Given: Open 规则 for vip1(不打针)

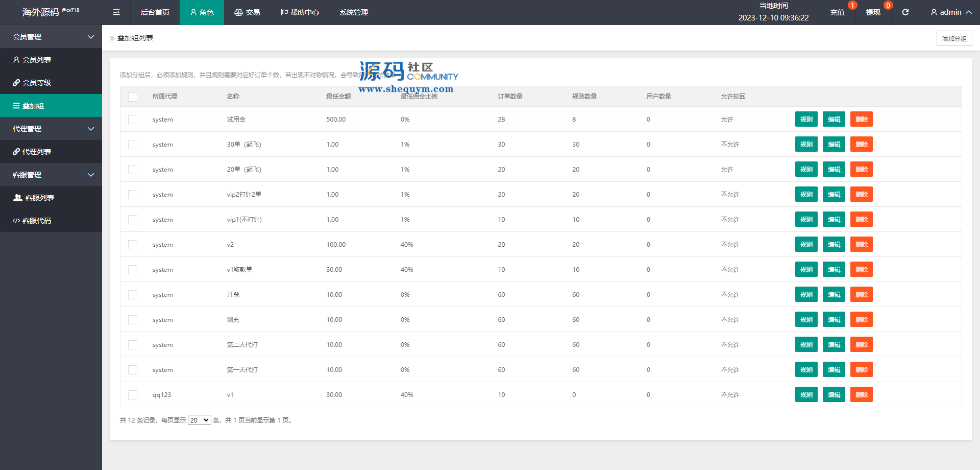Looking at the screenshot, I should pyautogui.click(x=806, y=219).
